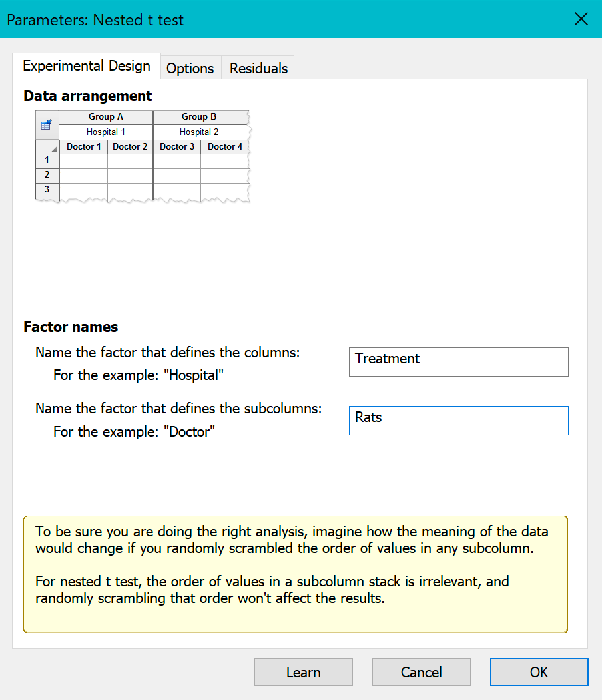This screenshot has width=602, height=700.
Task: Go to the Residuals tab
Action: tap(258, 68)
